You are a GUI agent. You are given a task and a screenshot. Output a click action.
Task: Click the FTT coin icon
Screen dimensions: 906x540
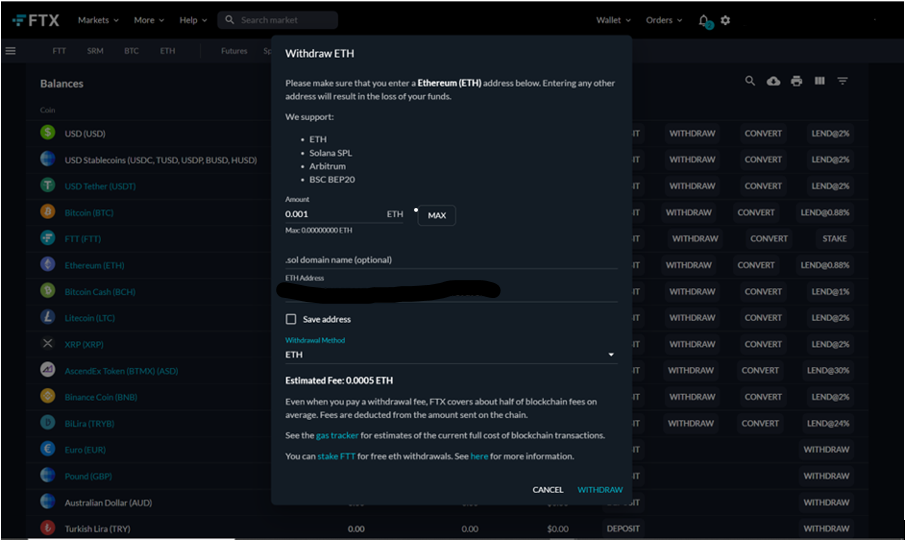(x=48, y=237)
